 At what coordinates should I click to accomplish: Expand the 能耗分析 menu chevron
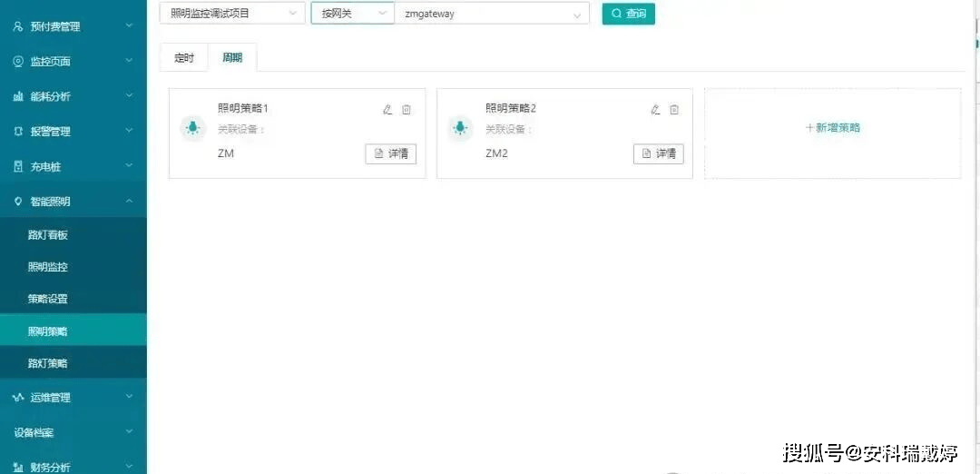point(129,95)
